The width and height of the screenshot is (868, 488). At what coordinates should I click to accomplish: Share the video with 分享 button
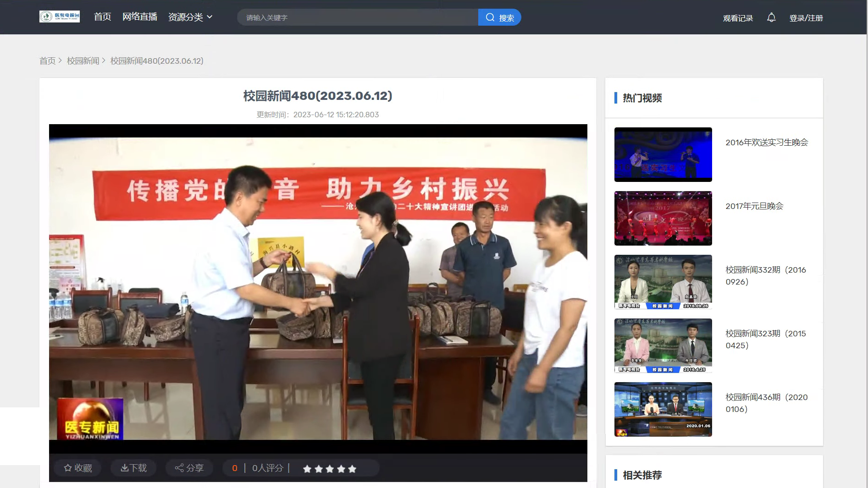point(189,468)
